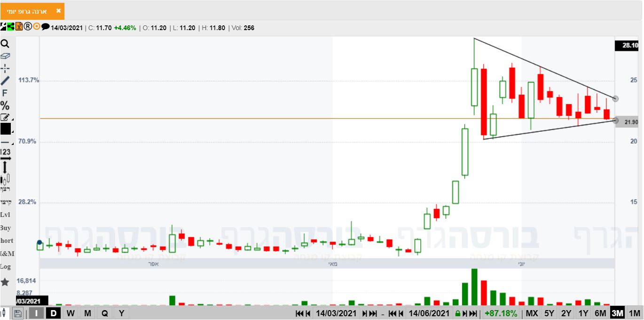Screen dimensions: 644x320
Task: Click lower trendline end handle near 21.90
Action: (x=616, y=120)
